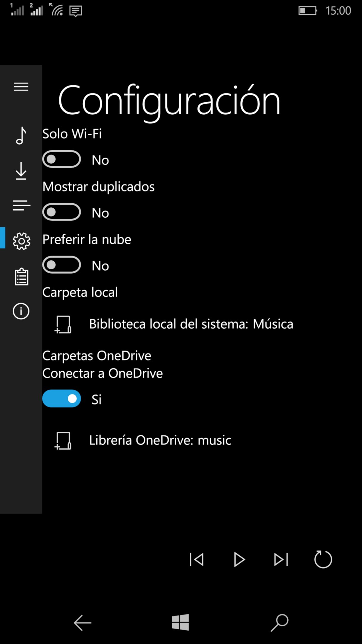The height and width of the screenshot is (644, 362).
Task: Open the playlist queue icon
Action: [21, 206]
